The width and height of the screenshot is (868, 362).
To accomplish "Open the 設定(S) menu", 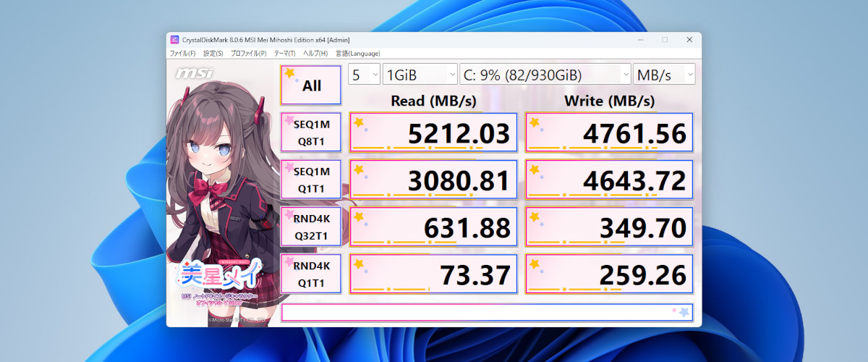I will [x=213, y=53].
